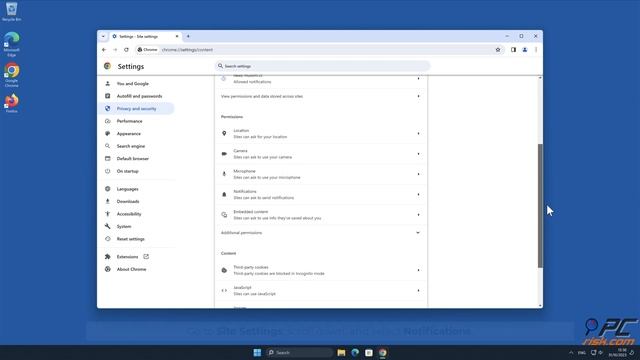
Task: Open Downloads settings
Action: [128, 202]
